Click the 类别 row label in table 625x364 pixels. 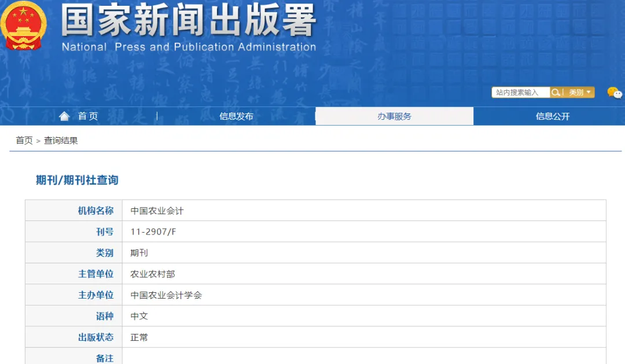[105, 253]
